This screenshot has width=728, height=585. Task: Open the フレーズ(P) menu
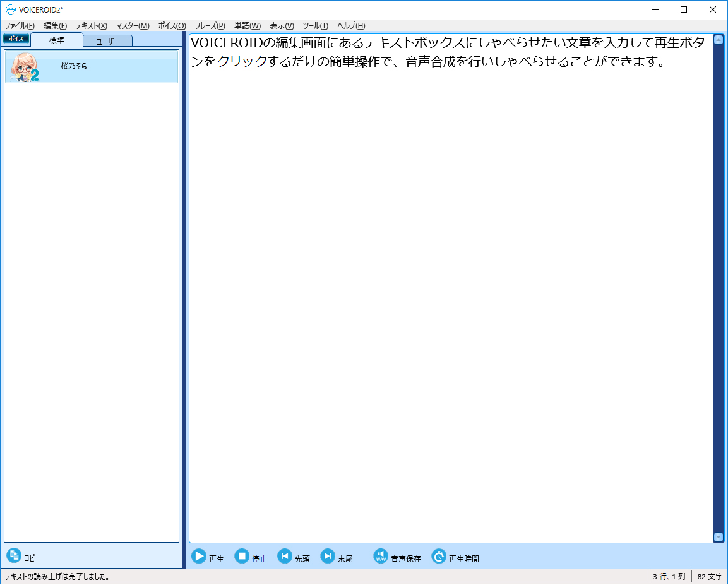click(210, 25)
